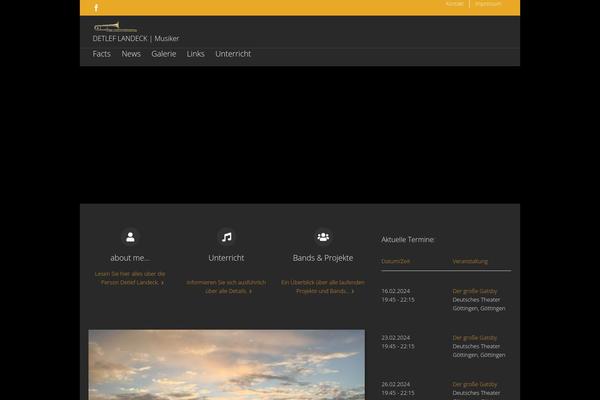
Task: Open the Facebook icon in top bar
Action: pos(97,8)
